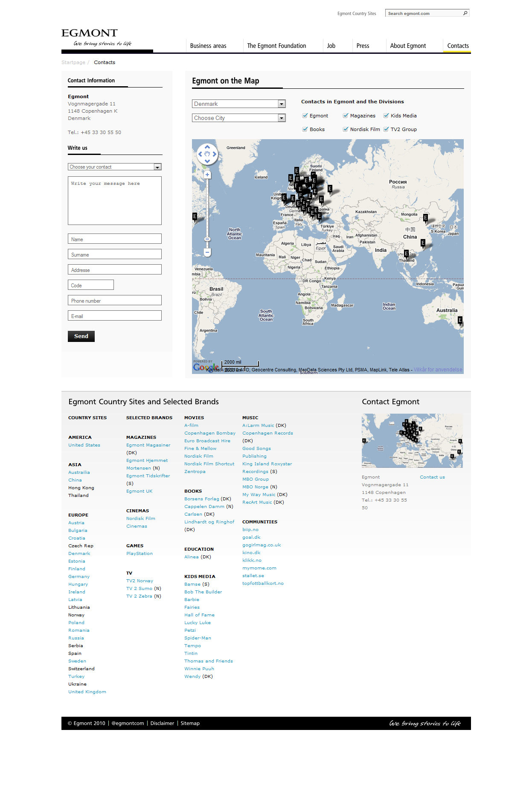Open the Choose City dropdown
The image size is (532, 794).
click(x=239, y=118)
